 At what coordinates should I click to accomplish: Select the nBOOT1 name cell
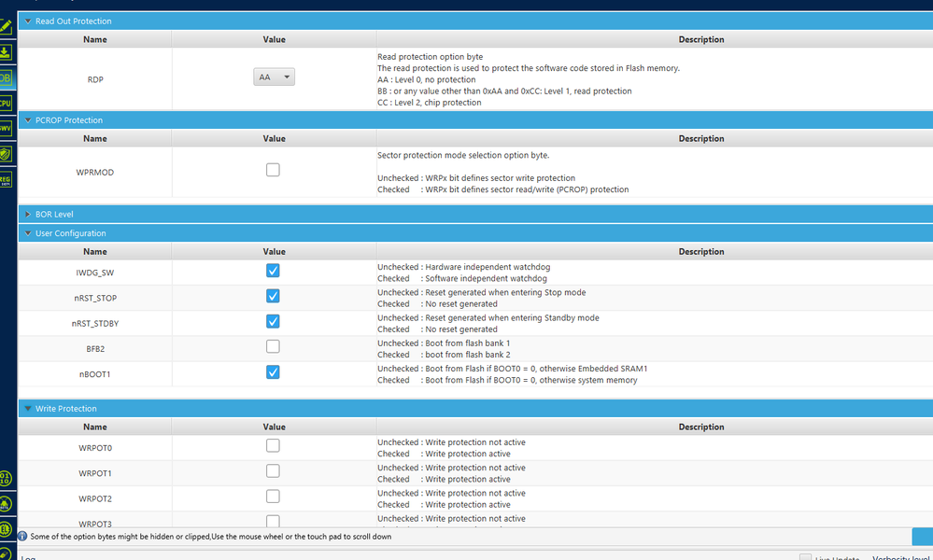(95, 374)
